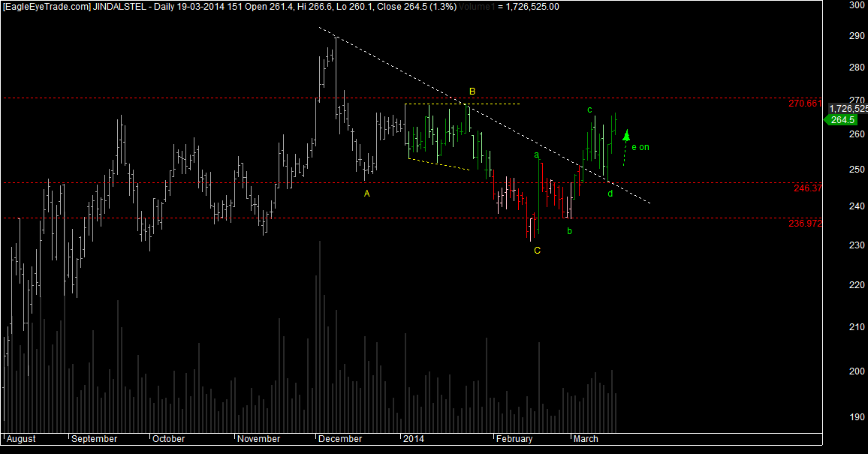Click the September label on time axis
The width and height of the screenshot is (868, 454).
point(94,438)
